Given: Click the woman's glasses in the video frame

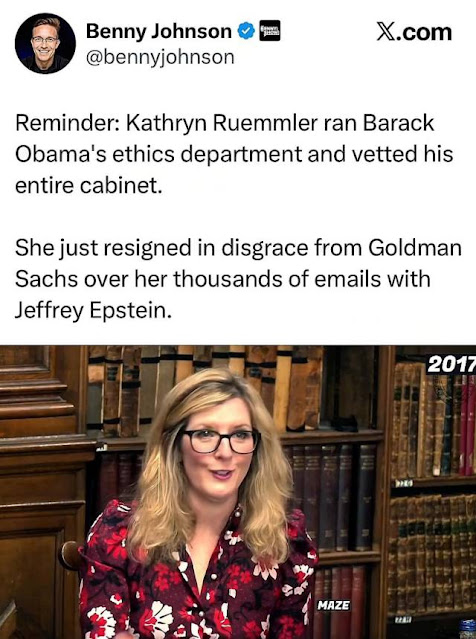Looking at the screenshot, I should [x=220, y=441].
